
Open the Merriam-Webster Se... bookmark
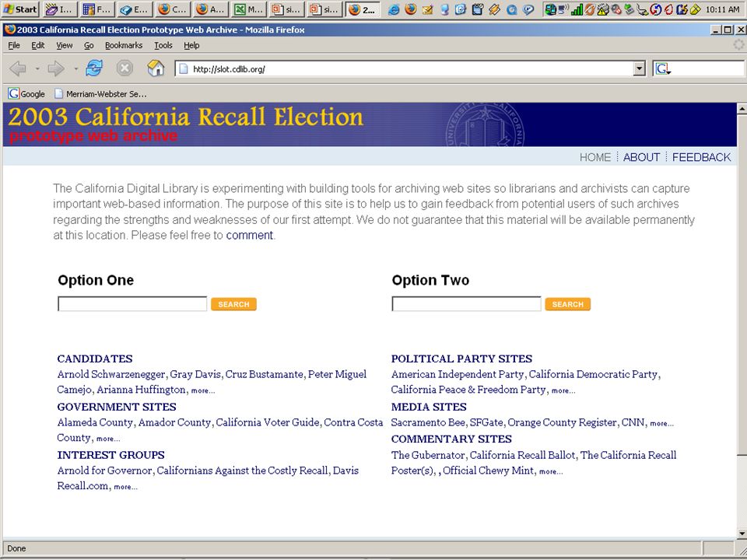point(100,94)
